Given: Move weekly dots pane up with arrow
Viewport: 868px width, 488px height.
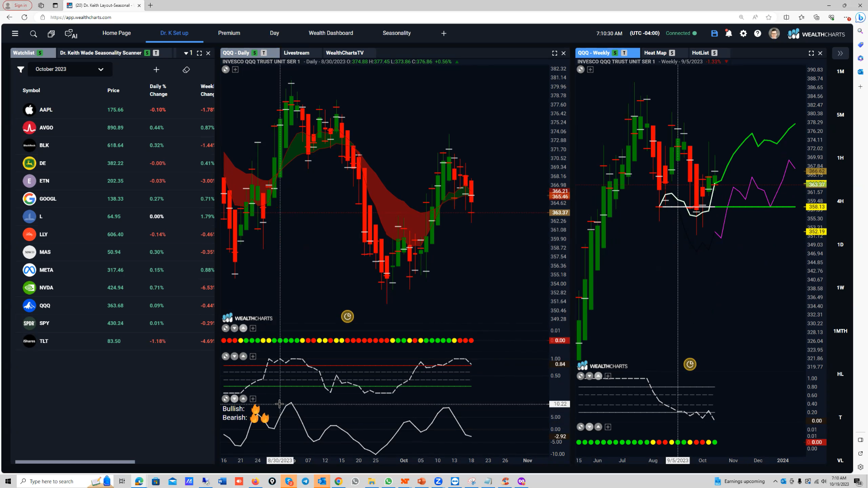Looking at the screenshot, I should click(x=599, y=427).
